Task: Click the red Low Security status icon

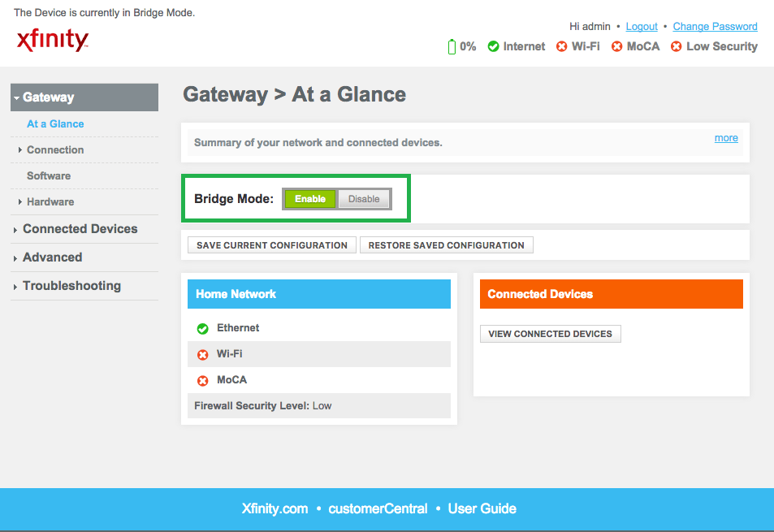Action: (676, 46)
